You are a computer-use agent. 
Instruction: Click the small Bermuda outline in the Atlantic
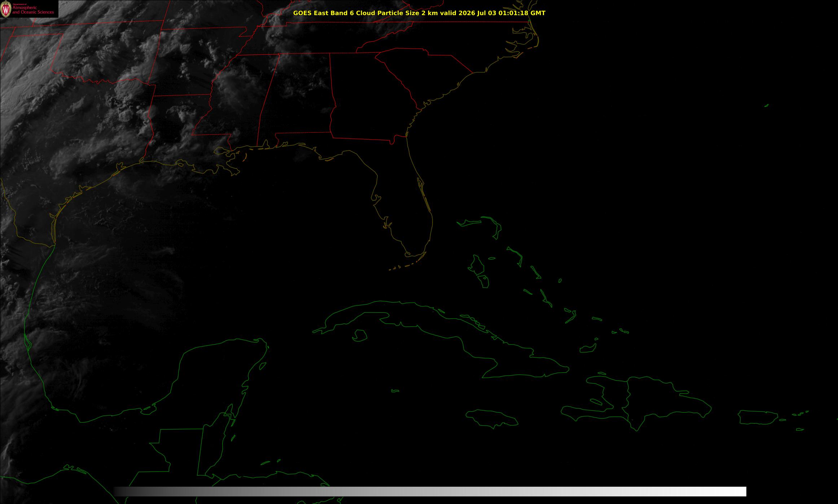[x=766, y=105]
